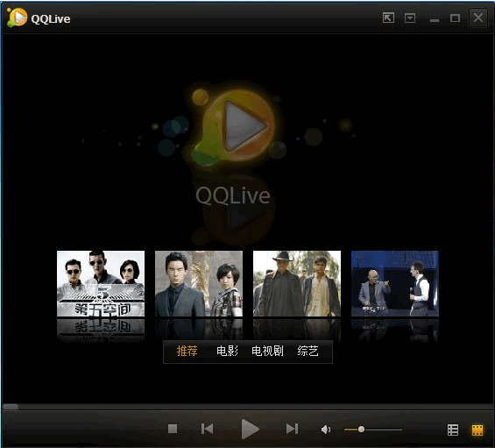Go to previous video
The width and height of the screenshot is (495, 448).
(x=207, y=429)
